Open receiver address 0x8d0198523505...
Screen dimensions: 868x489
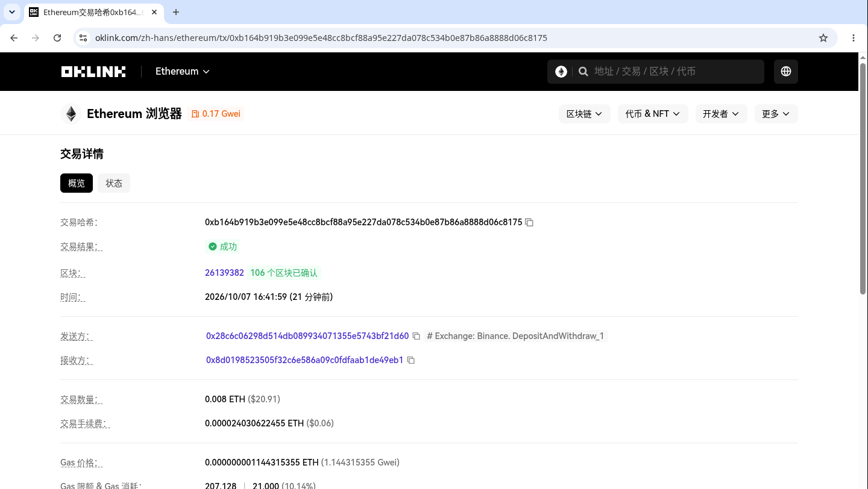pyautogui.click(x=305, y=360)
